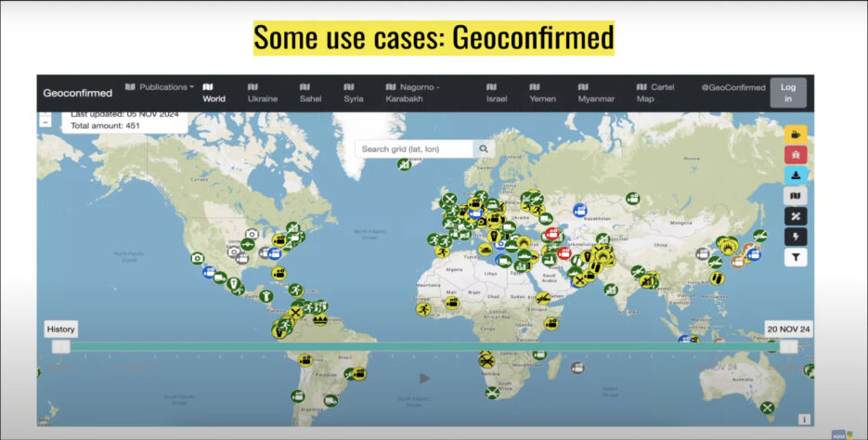Expand the Publications dropdown
This screenshot has width=868, height=440.
(x=160, y=87)
